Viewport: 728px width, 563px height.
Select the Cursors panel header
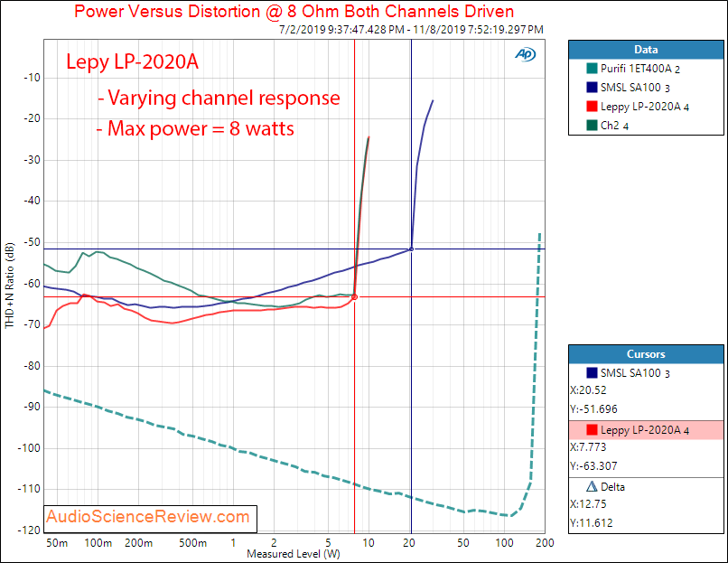646,354
